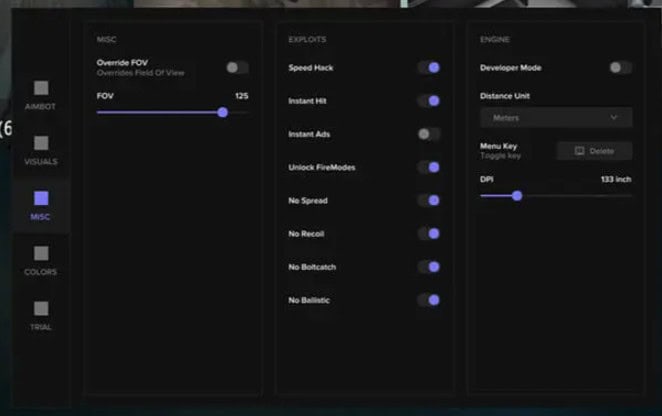Click the FOV slider handle
Screen dimensions: 662x416
point(222,112)
